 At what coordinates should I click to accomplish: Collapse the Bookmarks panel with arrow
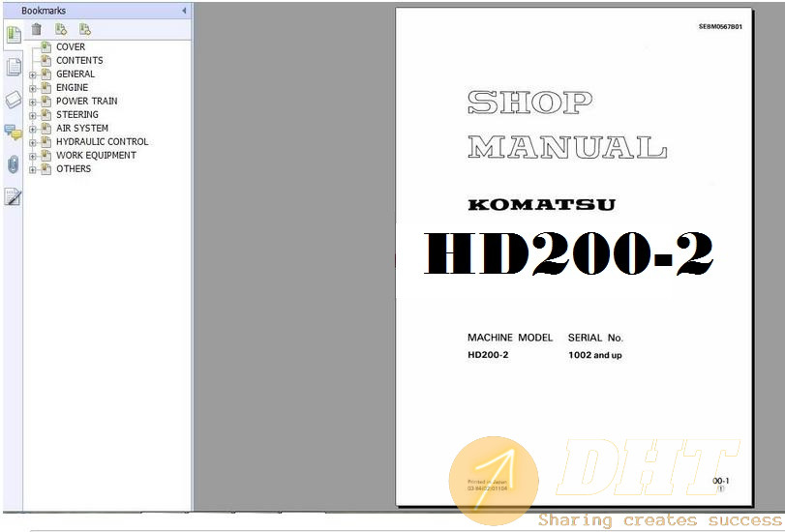point(184,11)
